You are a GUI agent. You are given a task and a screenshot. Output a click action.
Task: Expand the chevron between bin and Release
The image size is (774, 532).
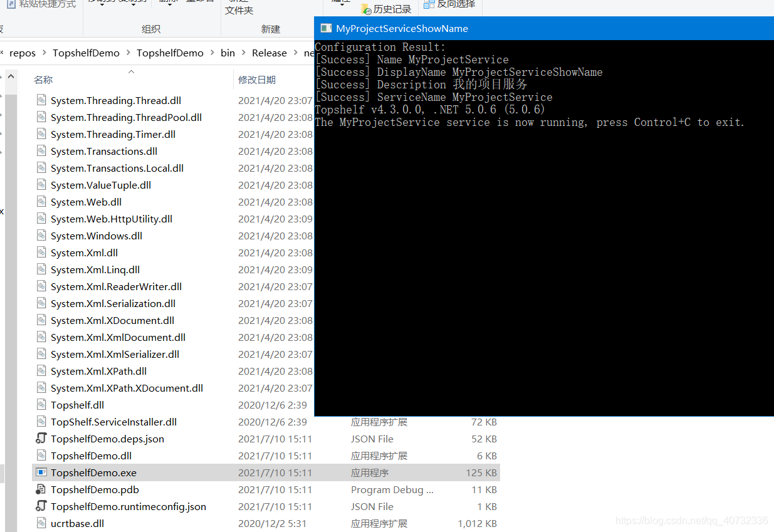[243, 53]
